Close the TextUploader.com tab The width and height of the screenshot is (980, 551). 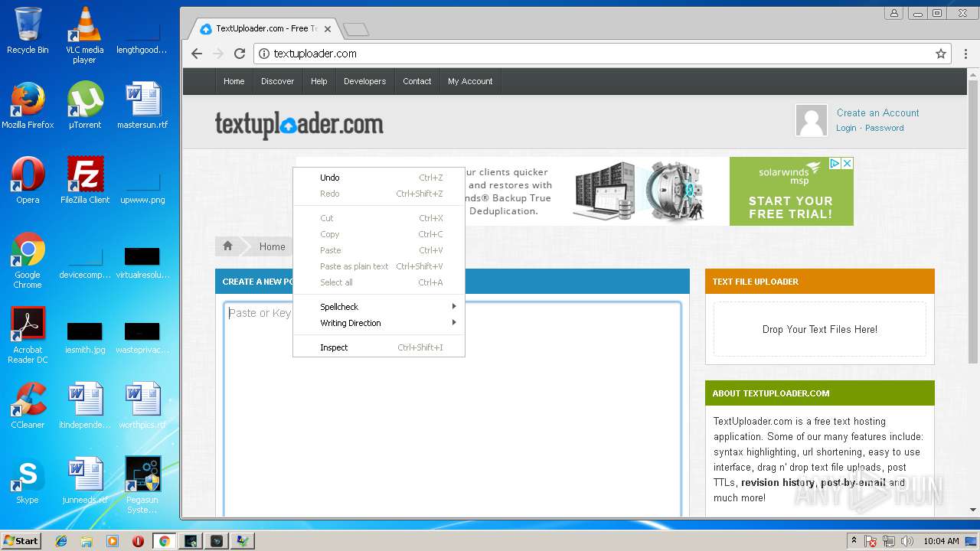coord(328,29)
